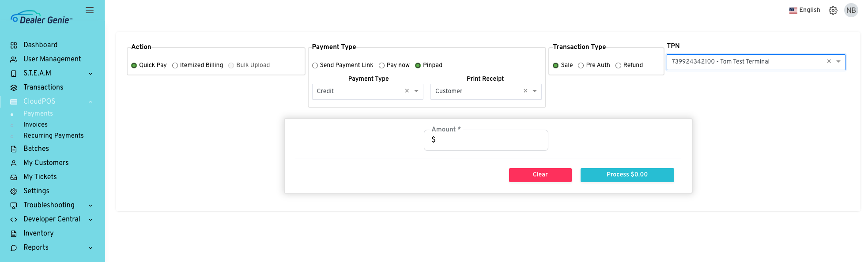This screenshot has width=868, height=262.
Task: Open the NB user avatar menu
Action: 851,10
